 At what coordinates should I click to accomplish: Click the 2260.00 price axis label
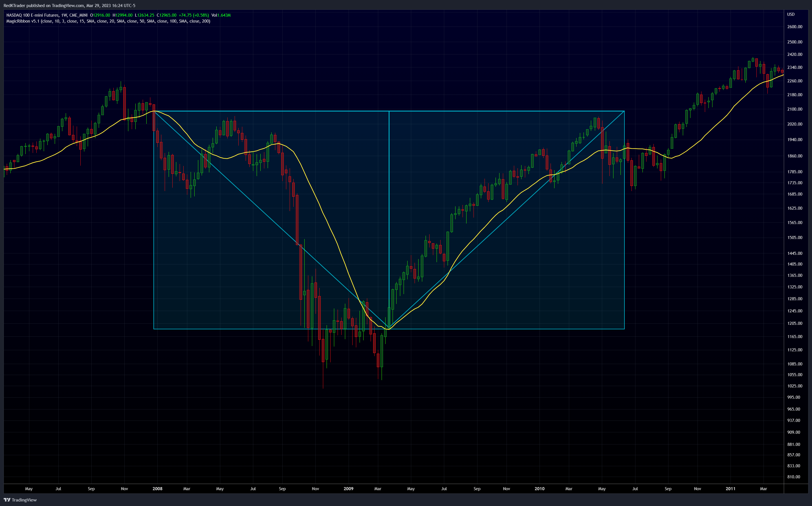click(x=795, y=81)
